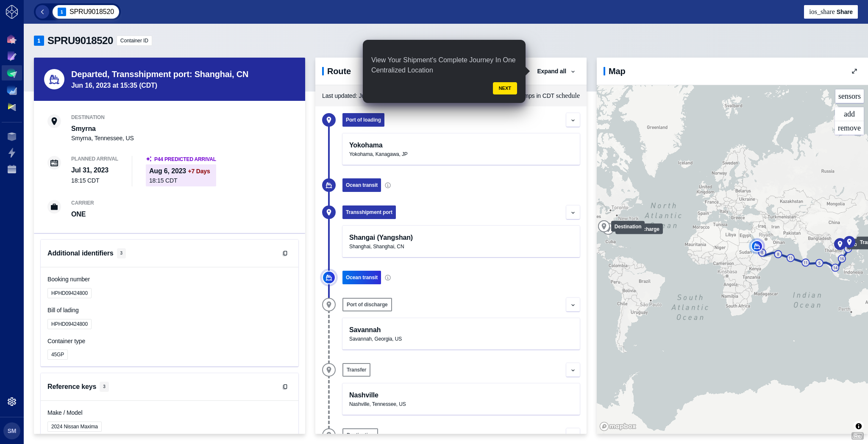Click the NEXT button in the tooltip
The height and width of the screenshot is (444, 868).
(x=504, y=88)
